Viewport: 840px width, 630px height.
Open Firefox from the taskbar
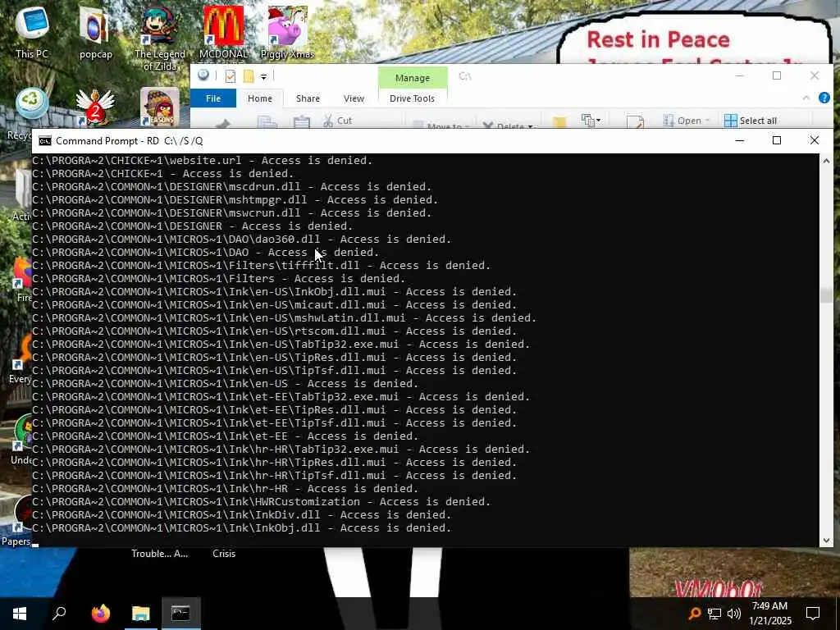click(100, 614)
